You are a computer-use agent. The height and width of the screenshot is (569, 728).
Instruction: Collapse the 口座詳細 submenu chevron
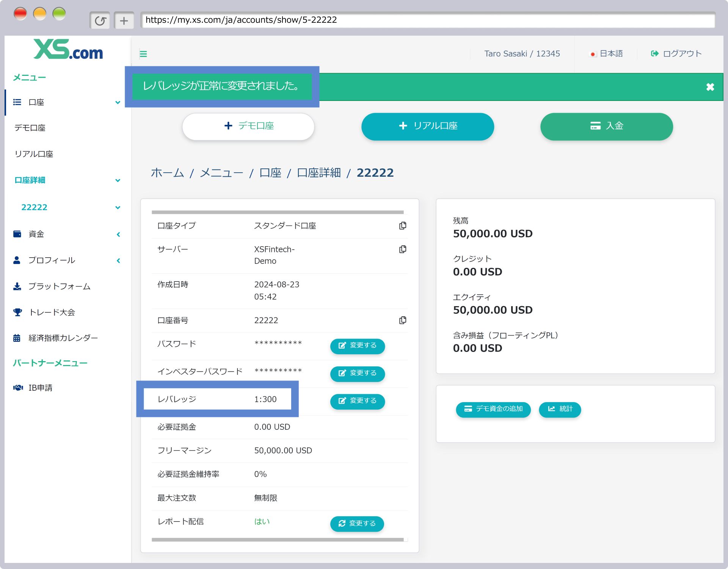click(x=118, y=181)
